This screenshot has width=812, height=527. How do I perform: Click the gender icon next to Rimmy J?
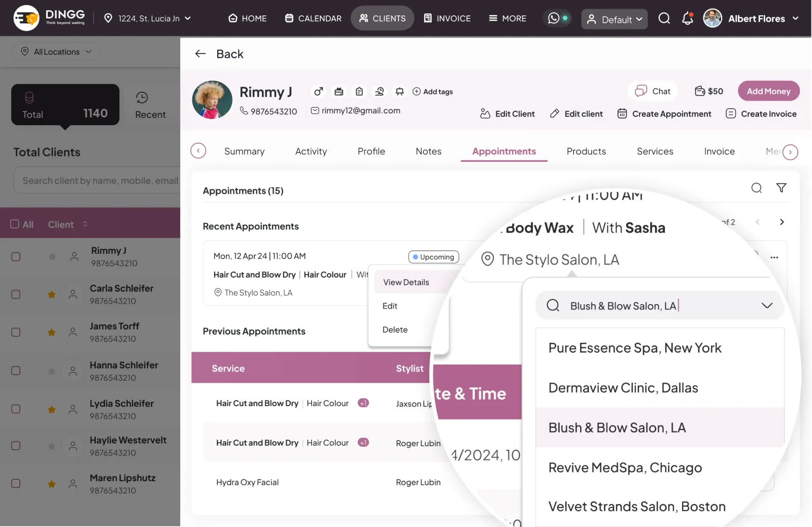(318, 91)
